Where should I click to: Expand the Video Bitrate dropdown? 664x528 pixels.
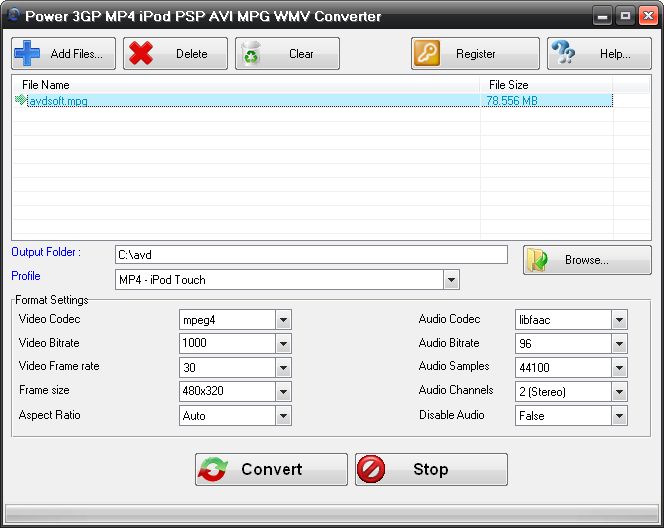283,343
